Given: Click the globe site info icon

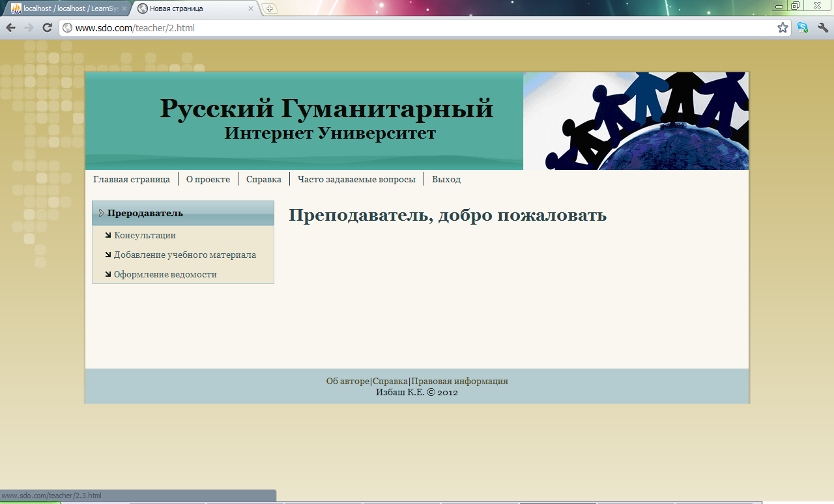Looking at the screenshot, I should [x=67, y=28].
